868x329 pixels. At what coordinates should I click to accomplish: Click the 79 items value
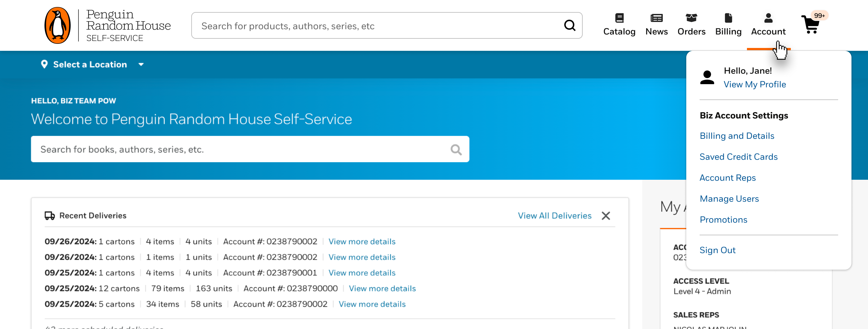coord(167,289)
